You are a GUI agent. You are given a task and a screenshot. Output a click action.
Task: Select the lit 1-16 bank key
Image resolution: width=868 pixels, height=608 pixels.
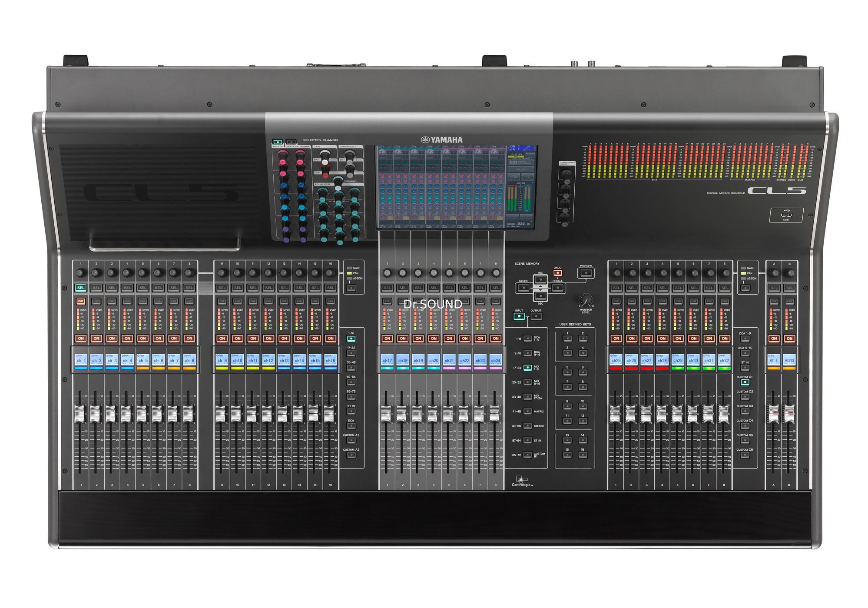click(x=351, y=339)
